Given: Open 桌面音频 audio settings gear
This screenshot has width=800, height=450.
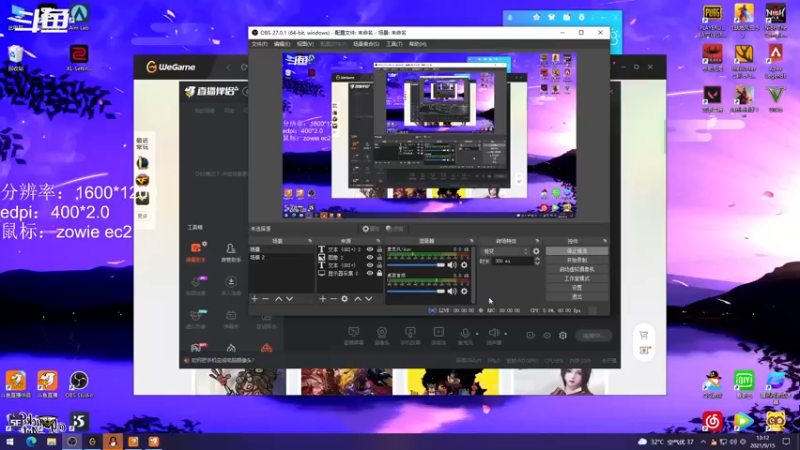Looking at the screenshot, I should click(x=464, y=291).
